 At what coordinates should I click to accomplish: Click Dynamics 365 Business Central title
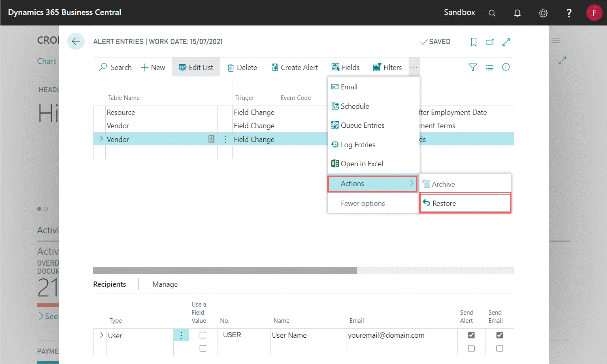point(65,12)
